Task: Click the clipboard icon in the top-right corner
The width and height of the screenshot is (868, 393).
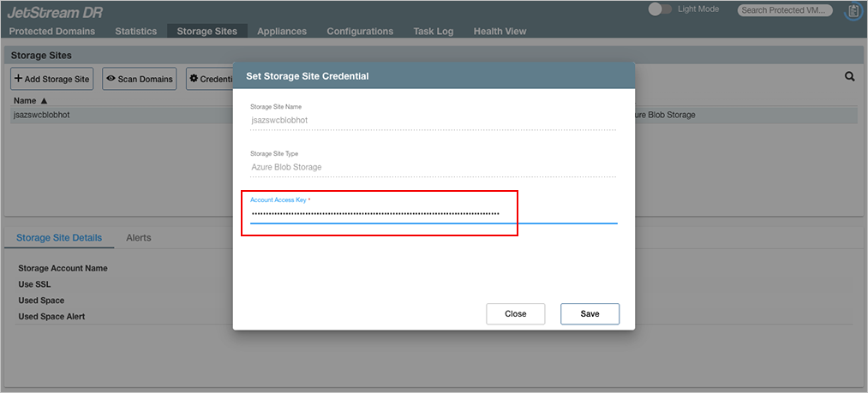Action: coord(853,11)
